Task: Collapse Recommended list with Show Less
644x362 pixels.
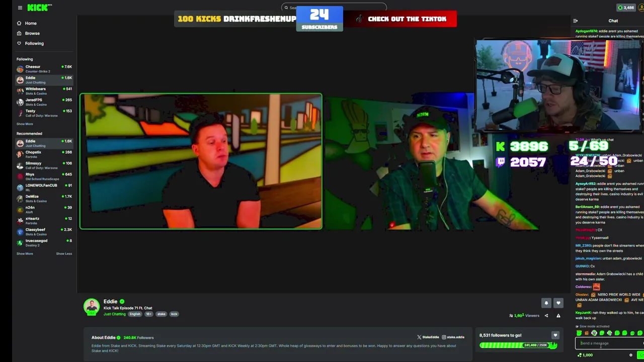Action: [x=64, y=253]
